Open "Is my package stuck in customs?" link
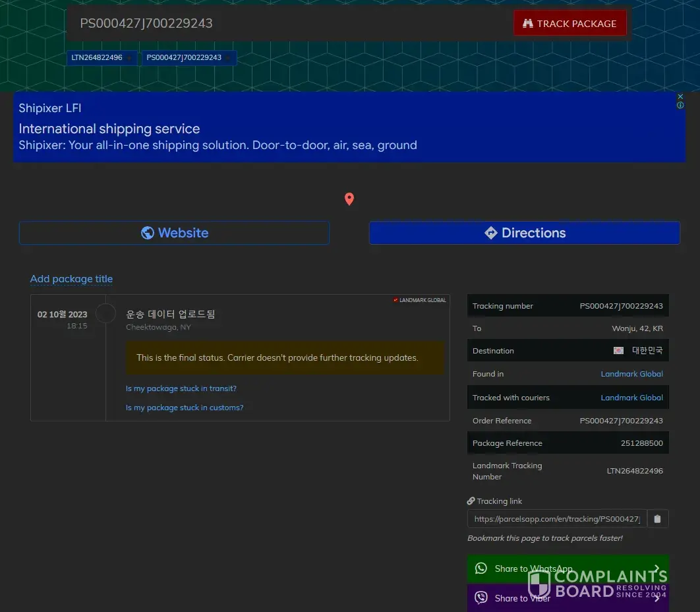Image resolution: width=700 pixels, height=612 pixels. pyautogui.click(x=185, y=408)
